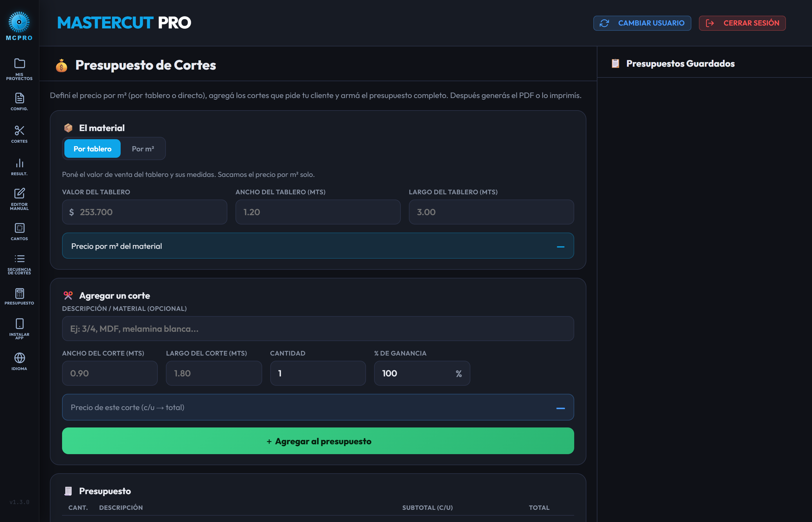Click the Presupuestos Guardados heading
Screen dimensions: 812x522
point(680,64)
